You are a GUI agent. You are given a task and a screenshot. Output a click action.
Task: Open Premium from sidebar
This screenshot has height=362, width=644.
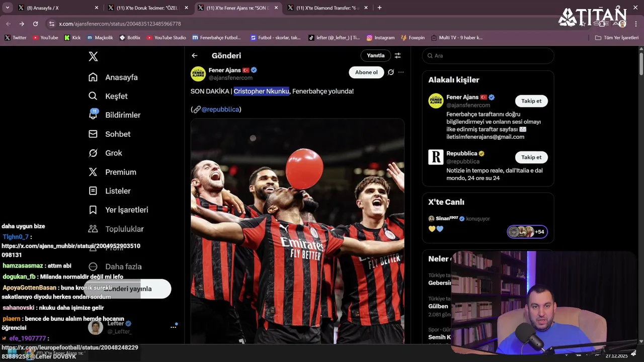point(113,172)
